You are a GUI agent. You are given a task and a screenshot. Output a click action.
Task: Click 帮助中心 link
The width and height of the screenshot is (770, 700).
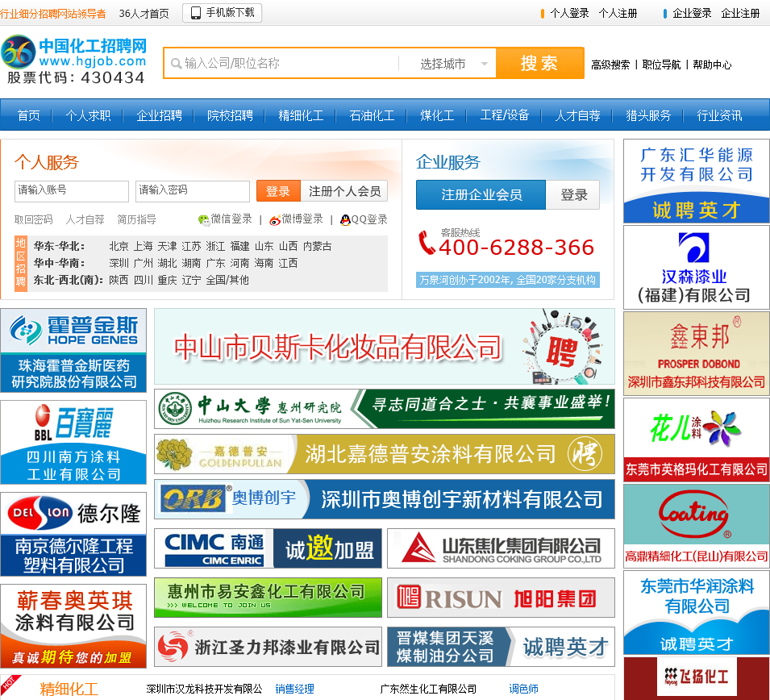point(712,65)
